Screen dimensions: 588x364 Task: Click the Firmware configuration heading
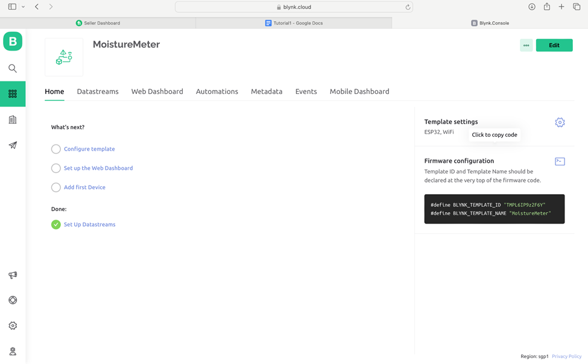pos(459,161)
